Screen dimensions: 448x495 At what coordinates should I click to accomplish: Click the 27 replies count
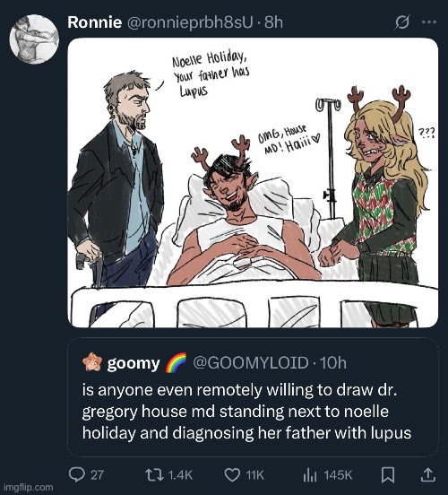point(97,474)
